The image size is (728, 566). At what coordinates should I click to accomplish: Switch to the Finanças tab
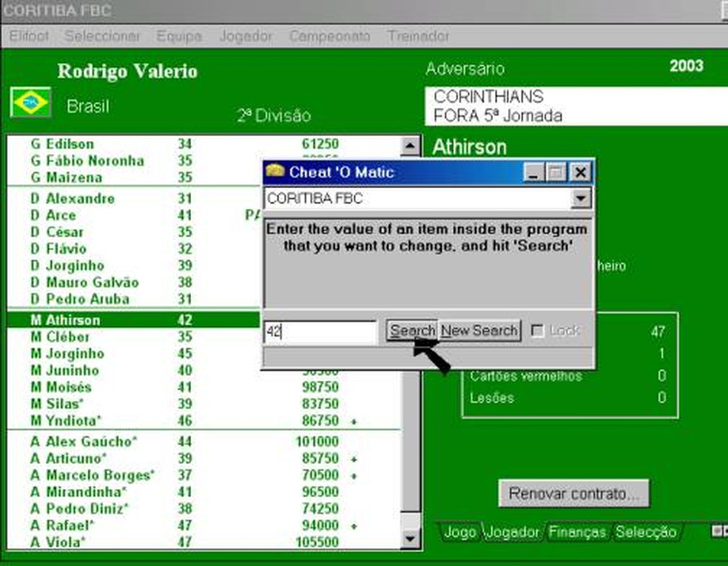pyautogui.click(x=577, y=532)
